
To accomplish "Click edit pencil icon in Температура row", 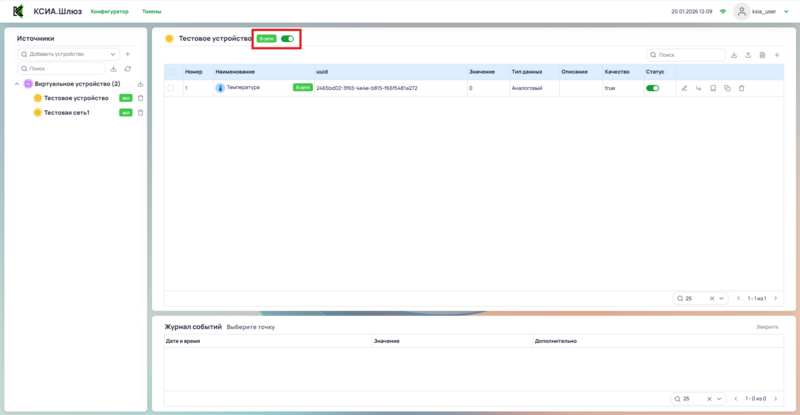I will click(685, 88).
